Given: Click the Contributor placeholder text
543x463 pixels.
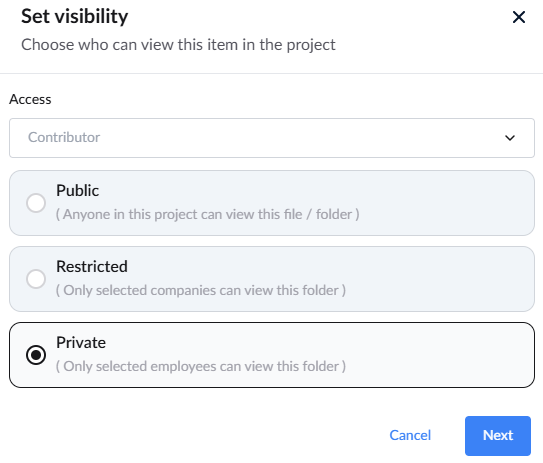Looking at the screenshot, I should pyautogui.click(x=64, y=137).
